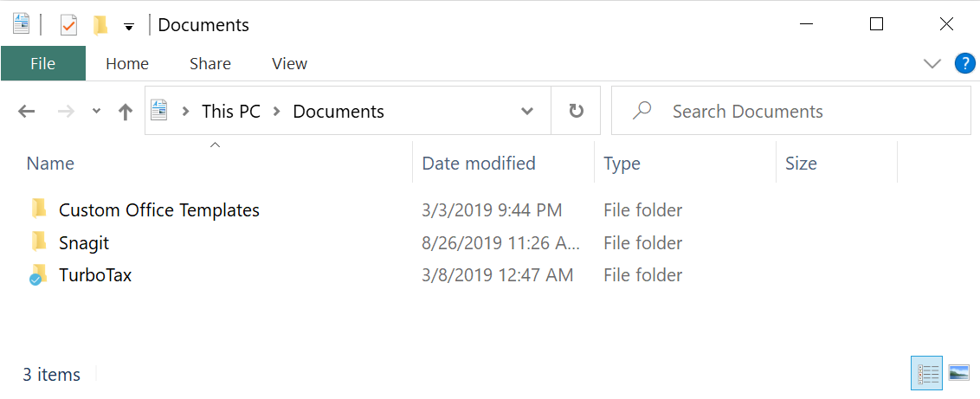Image resolution: width=980 pixels, height=399 pixels.
Task: Click This PC in the breadcrumb path
Action: coord(230,112)
